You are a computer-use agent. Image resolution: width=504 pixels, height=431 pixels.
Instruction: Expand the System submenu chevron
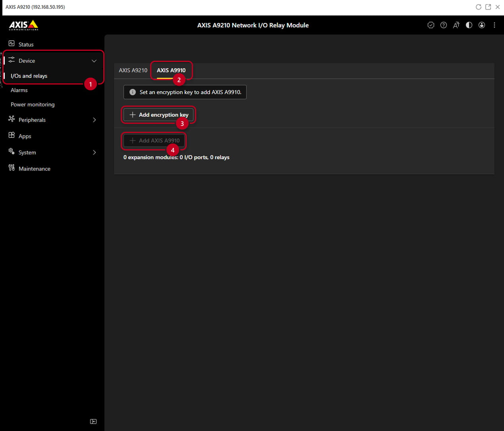[94, 152]
